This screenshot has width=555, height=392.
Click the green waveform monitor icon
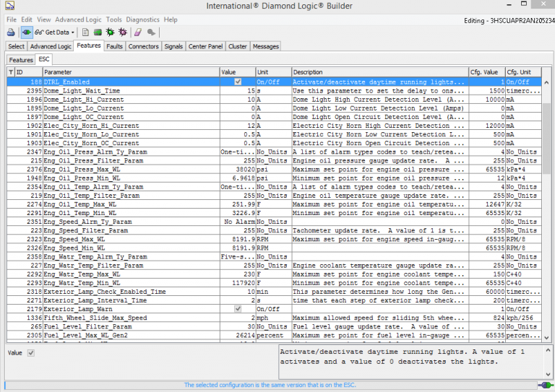[98, 32]
